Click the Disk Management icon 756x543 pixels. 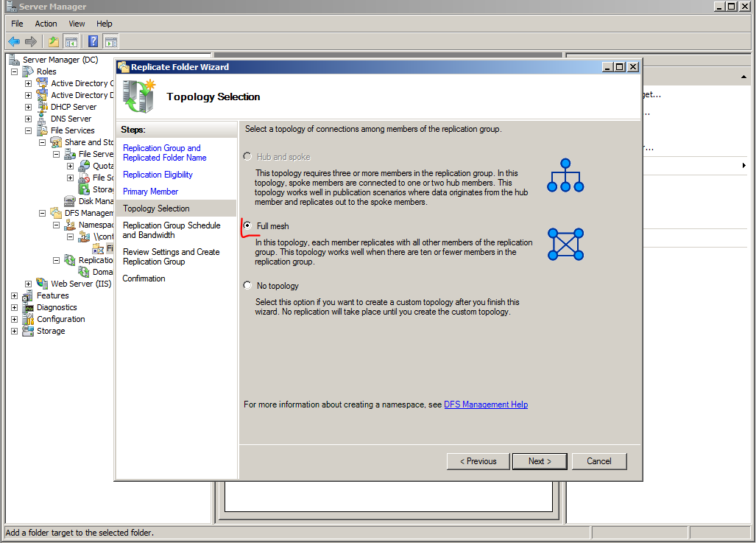pyautogui.click(x=70, y=201)
